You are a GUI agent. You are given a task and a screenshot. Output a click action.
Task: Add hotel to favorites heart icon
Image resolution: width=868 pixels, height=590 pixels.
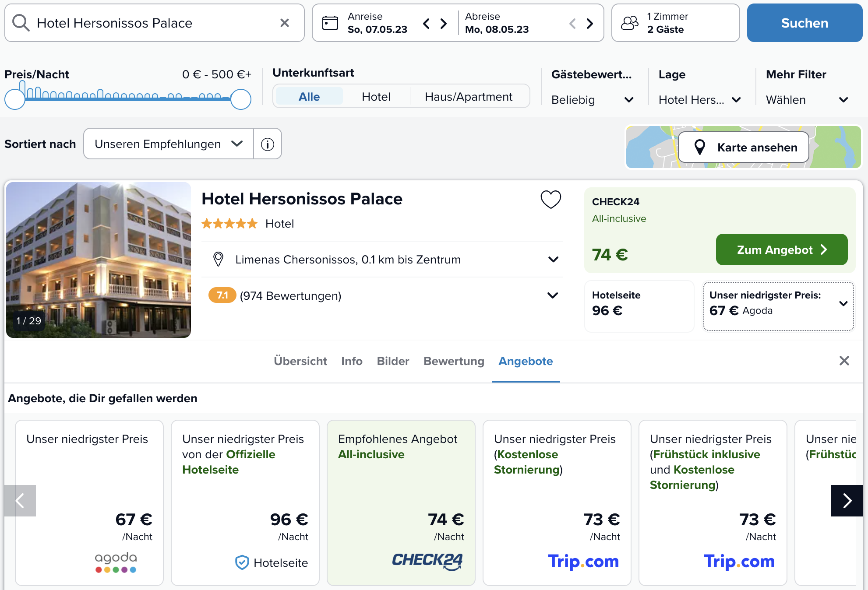click(550, 200)
